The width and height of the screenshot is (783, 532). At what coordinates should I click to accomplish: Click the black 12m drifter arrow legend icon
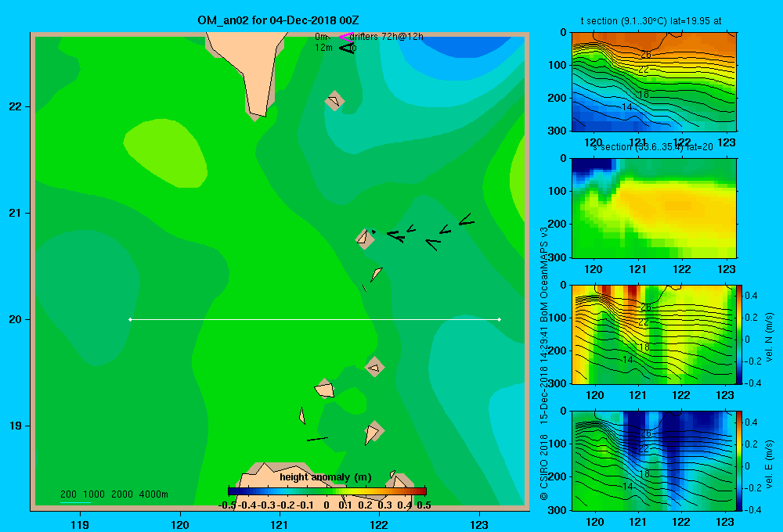(346, 48)
